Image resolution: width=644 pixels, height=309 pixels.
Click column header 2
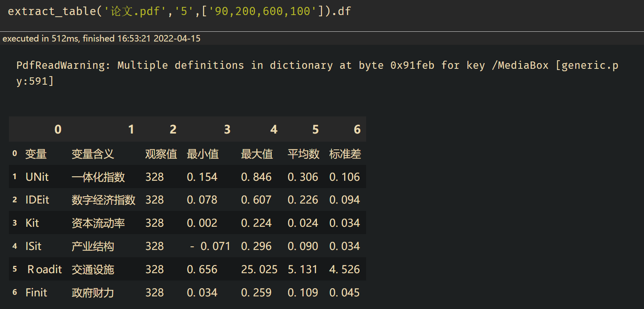click(x=173, y=129)
